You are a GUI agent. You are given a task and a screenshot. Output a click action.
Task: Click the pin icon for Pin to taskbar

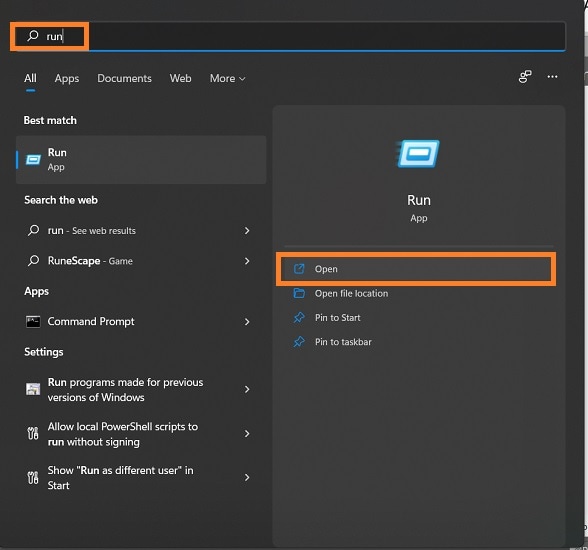[299, 342]
